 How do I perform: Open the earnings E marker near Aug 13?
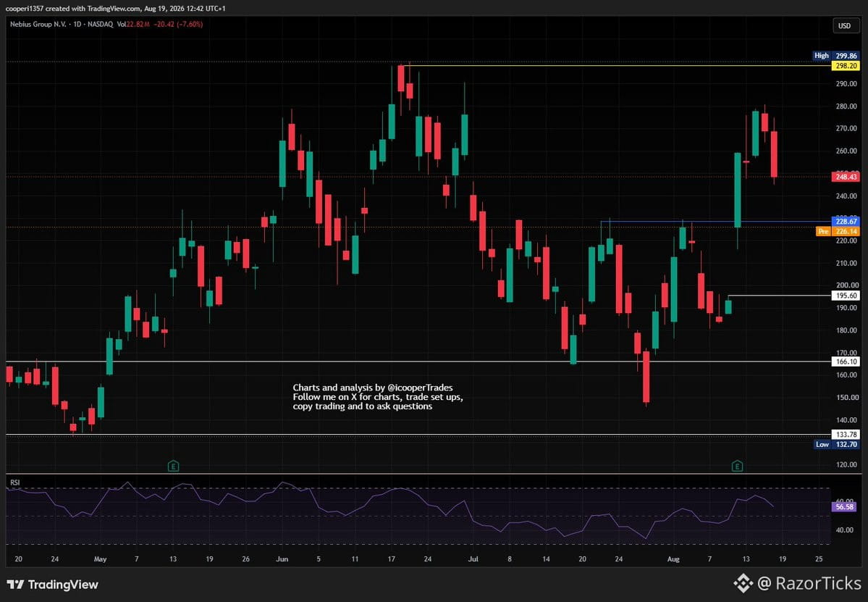point(737,466)
